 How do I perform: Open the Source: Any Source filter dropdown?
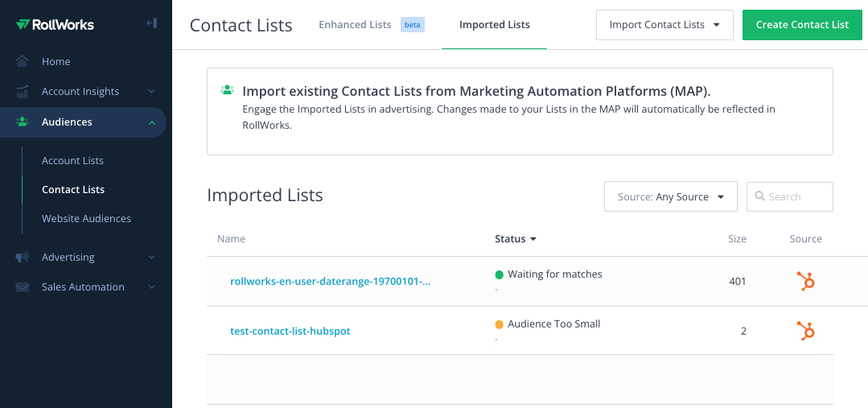coord(670,196)
